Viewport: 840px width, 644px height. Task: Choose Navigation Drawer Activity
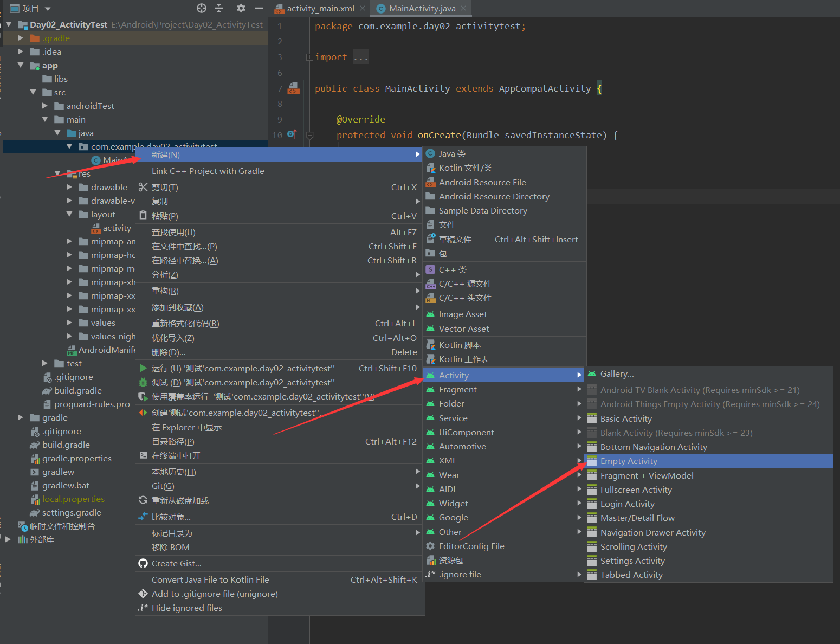(709, 532)
